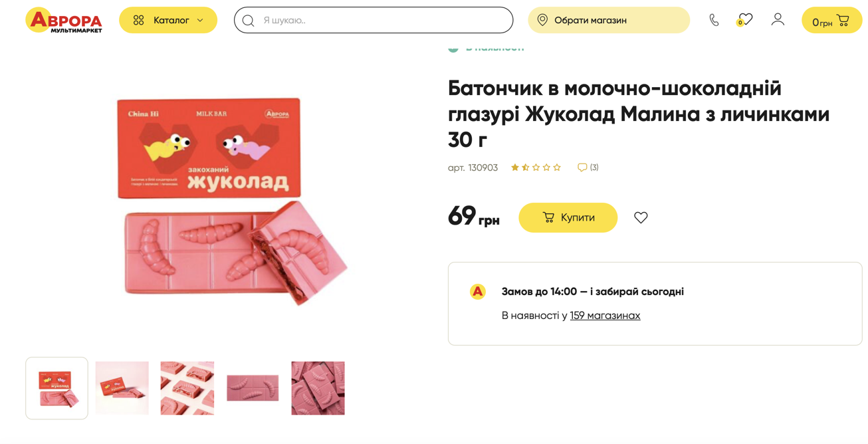Click the Aurora multimarket logo
868x444 pixels.
pos(64,21)
